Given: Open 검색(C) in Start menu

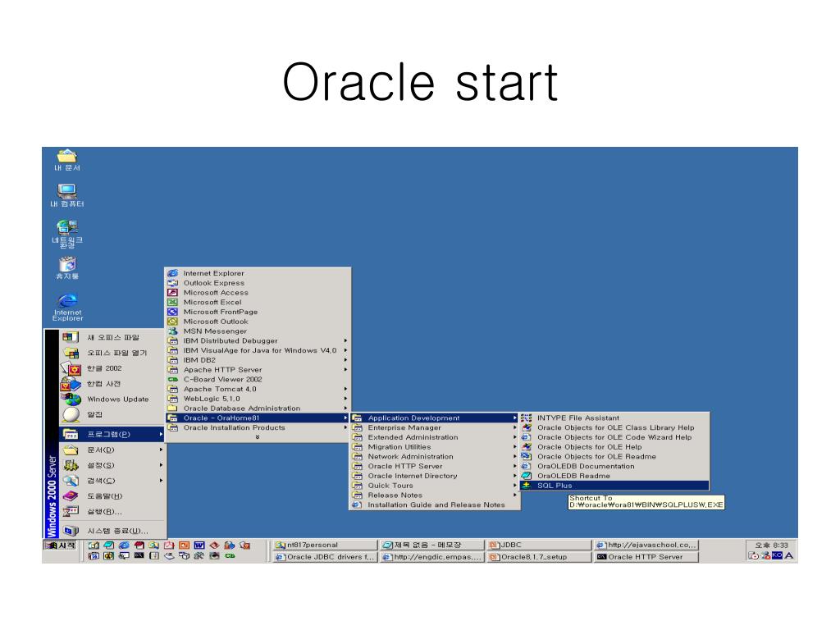Looking at the screenshot, I should click(112, 481).
